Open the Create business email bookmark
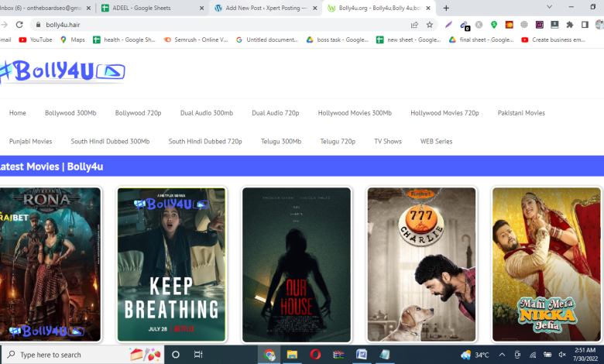Screen dimensions: 604x364 click(553, 39)
